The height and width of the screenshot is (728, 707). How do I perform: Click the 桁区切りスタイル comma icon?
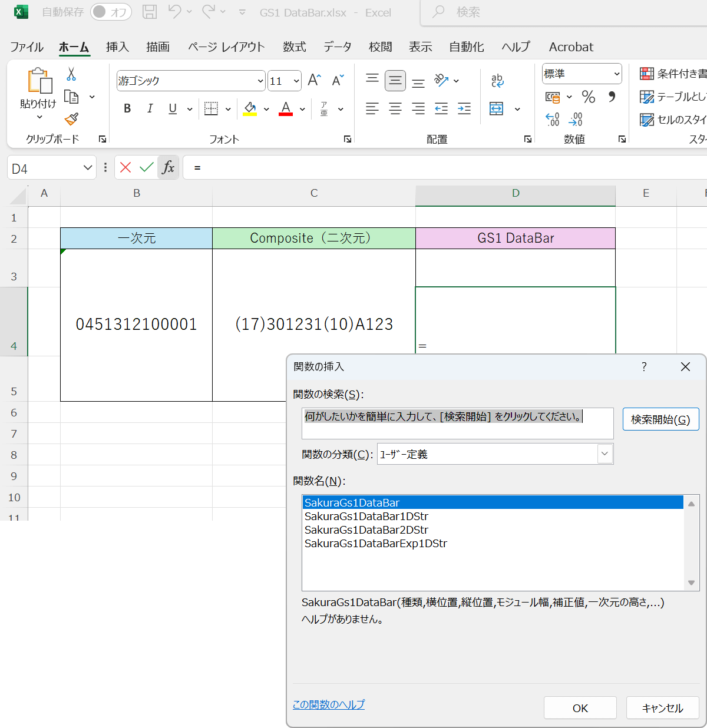[612, 97]
